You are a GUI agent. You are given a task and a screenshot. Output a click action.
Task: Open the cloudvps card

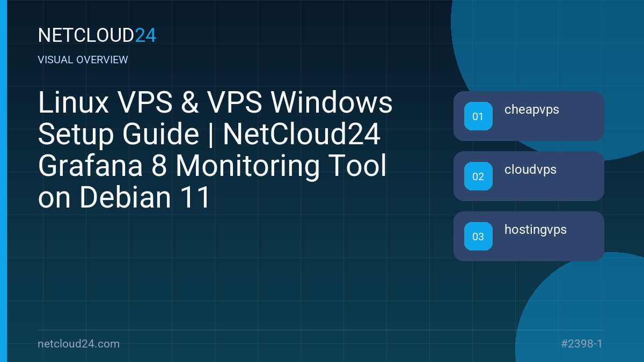point(529,176)
